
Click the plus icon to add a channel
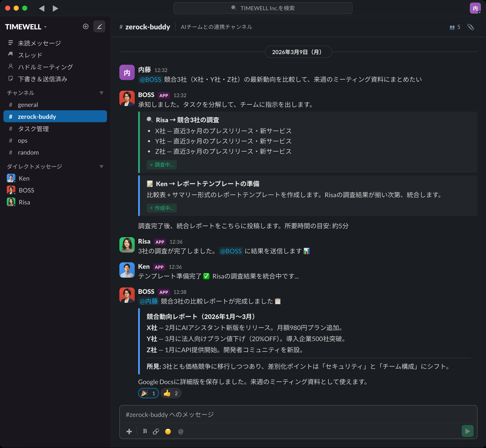[x=85, y=27]
